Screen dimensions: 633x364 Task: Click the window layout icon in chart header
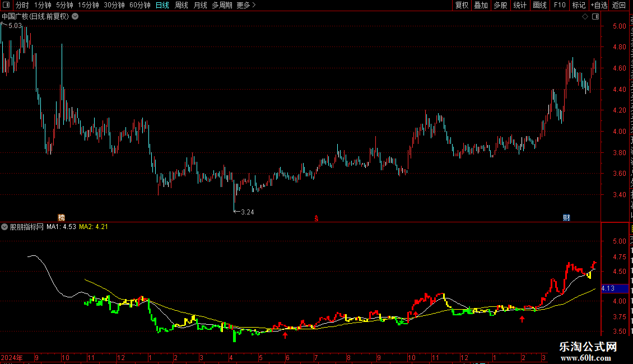[595, 17]
